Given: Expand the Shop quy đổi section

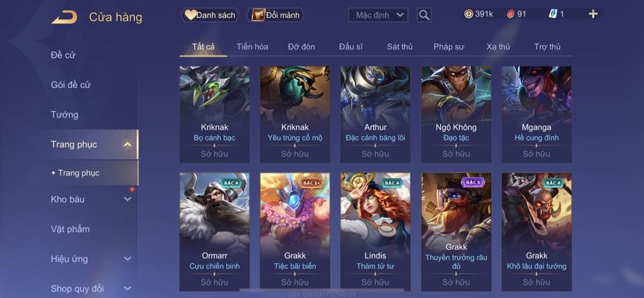Looking at the screenshot, I should (127, 289).
